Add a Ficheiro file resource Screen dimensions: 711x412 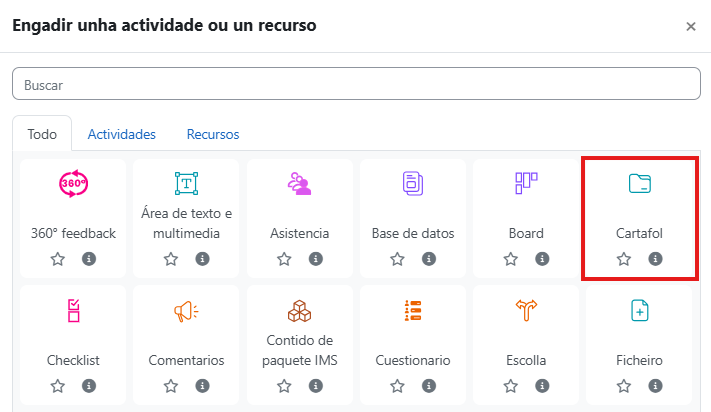click(639, 311)
